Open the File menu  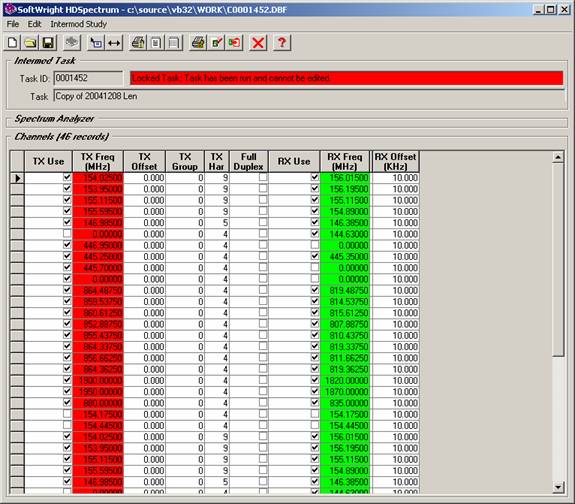(13, 24)
